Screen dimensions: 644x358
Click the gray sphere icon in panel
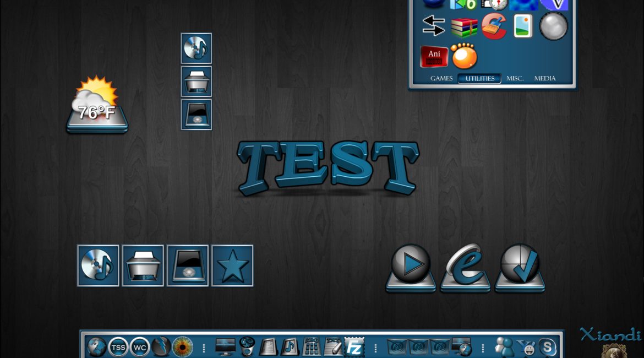tap(553, 26)
